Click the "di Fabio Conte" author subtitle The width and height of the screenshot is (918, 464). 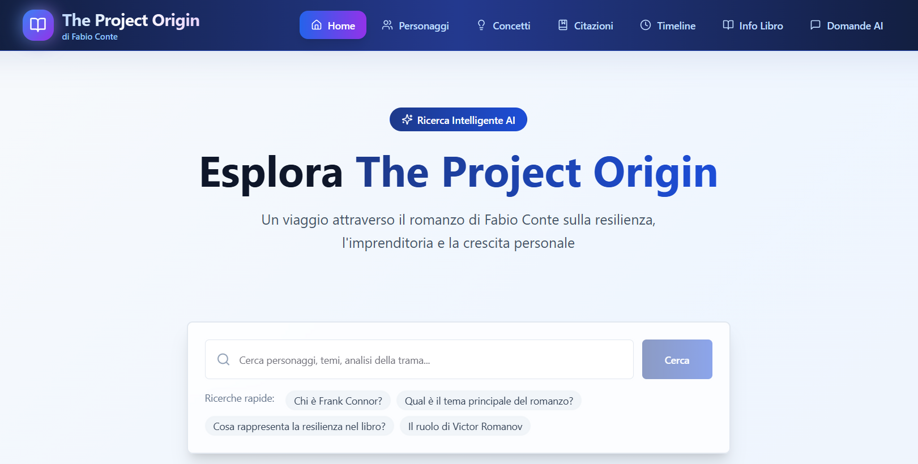coord(90,37)
